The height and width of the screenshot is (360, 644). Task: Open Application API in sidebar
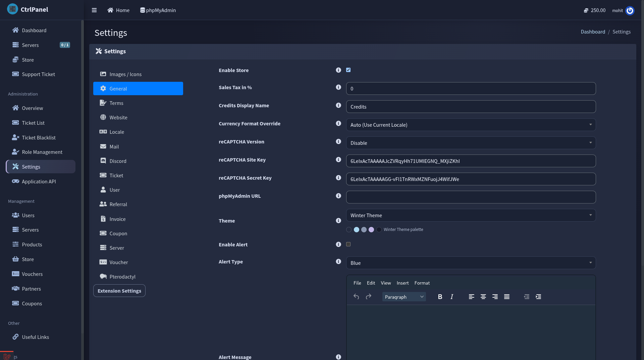[x=41, y=181]
